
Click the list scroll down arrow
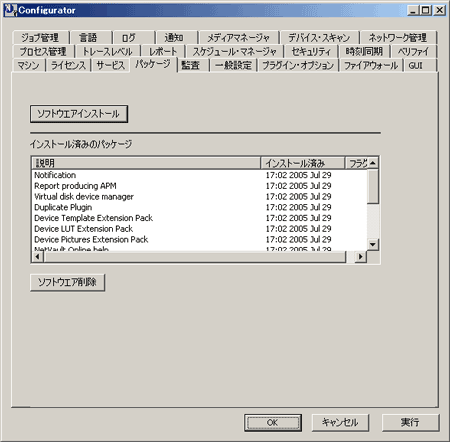(373, 245)
